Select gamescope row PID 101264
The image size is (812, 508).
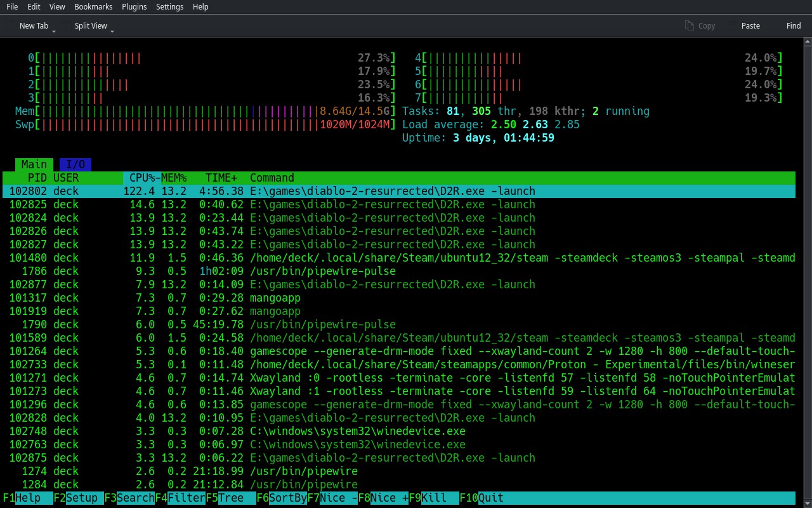399,351
